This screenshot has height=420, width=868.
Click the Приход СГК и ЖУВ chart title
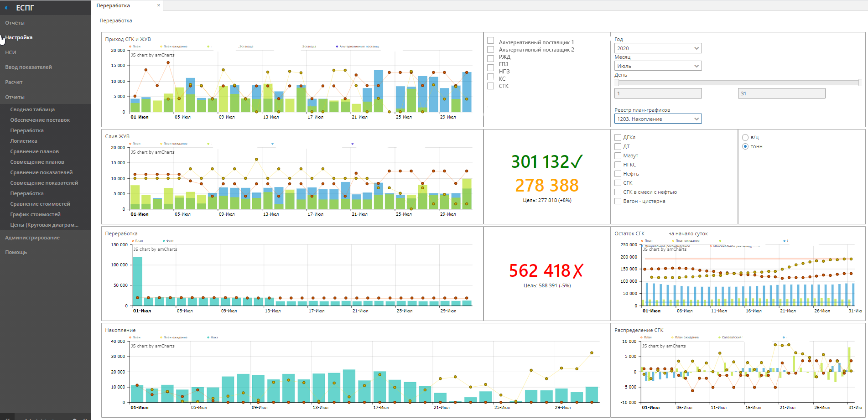[x=128, y=39]
